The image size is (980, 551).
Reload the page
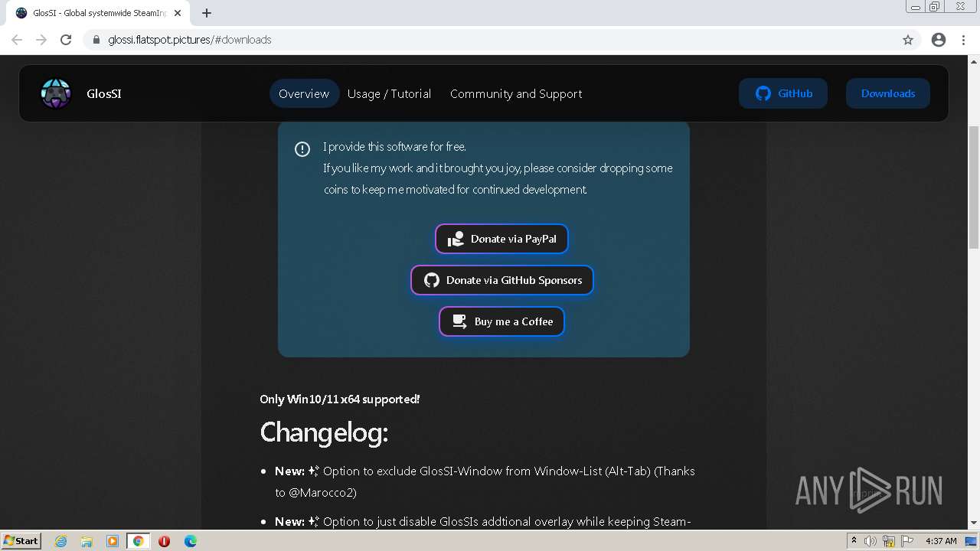66,40
